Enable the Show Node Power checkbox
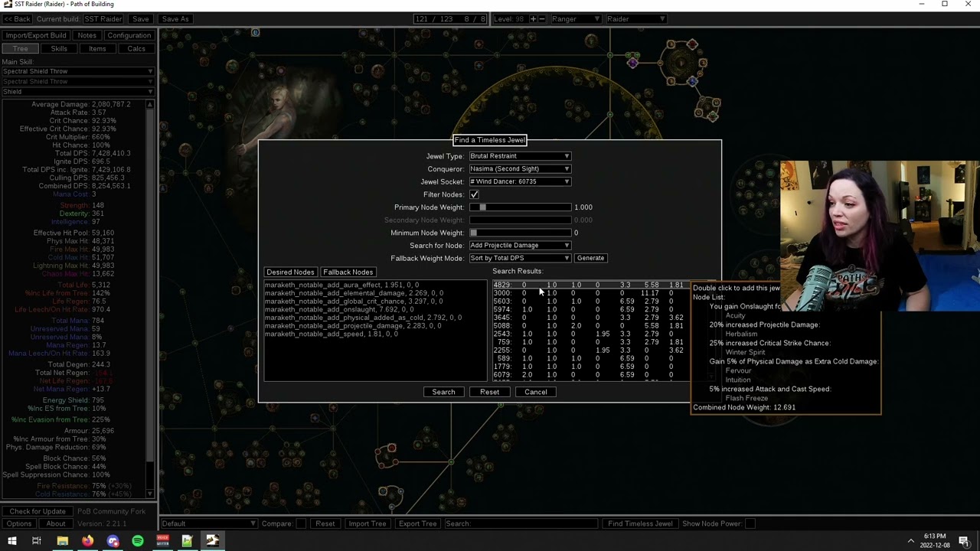This screenshot has width=980, height=551. pos(750,523)
